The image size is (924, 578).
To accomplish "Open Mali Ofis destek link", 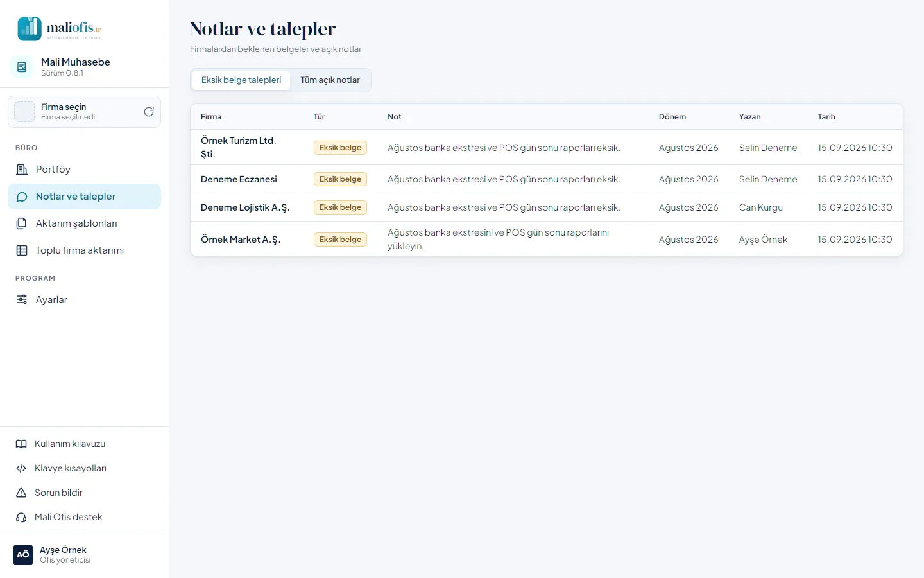I will pos(84,517).
